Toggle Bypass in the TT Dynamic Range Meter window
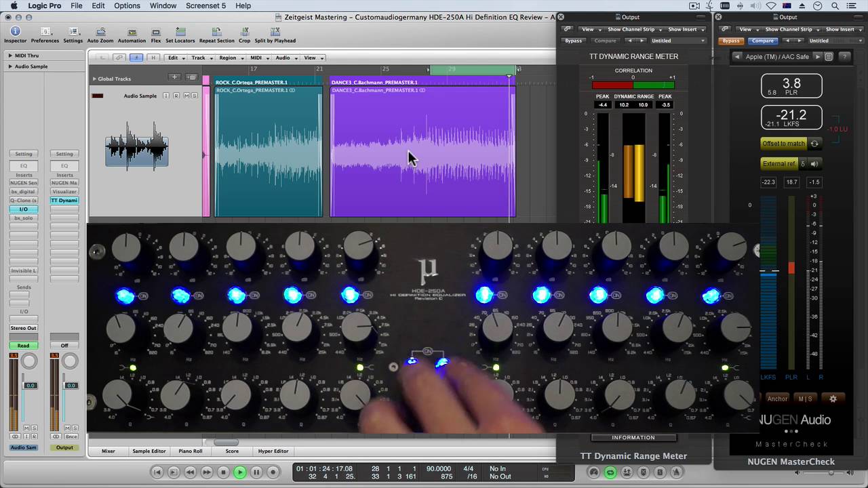This screenshot has height=488, width=868. (x=573, y=41)
